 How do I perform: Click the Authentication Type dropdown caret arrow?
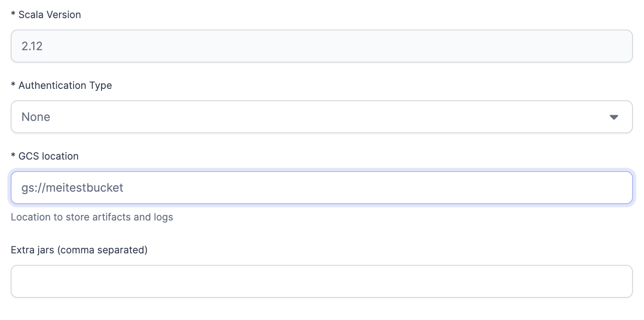[x=614, y=117]
